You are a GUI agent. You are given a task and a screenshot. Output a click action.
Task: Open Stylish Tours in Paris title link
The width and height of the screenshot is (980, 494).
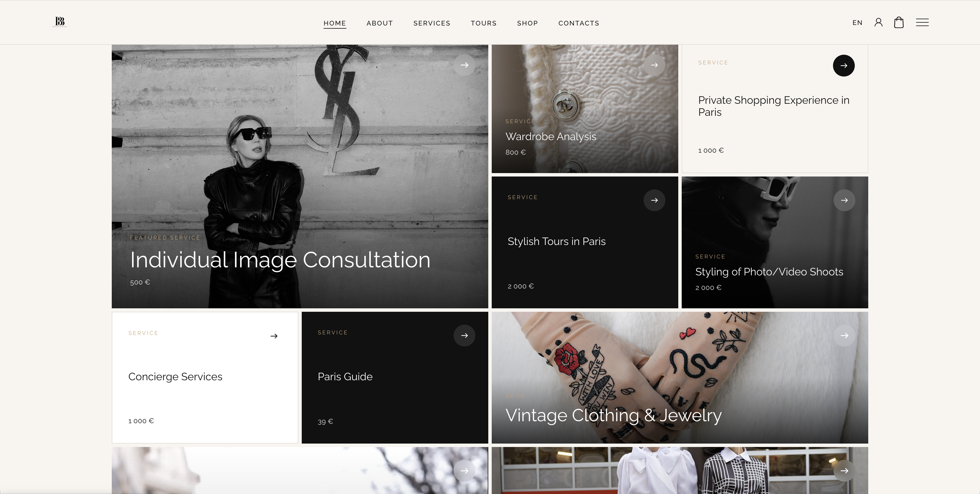point(556,242)
